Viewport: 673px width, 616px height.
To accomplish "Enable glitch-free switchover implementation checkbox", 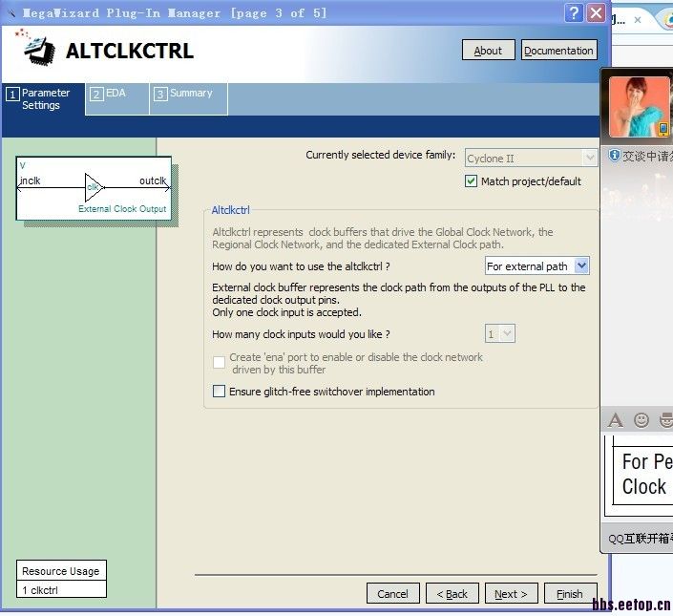I will click(219, 391).
